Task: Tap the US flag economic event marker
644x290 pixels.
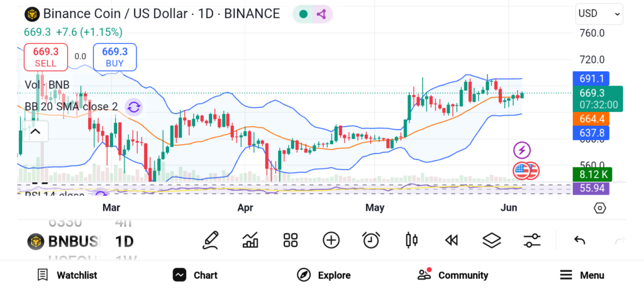Action: 522,171
